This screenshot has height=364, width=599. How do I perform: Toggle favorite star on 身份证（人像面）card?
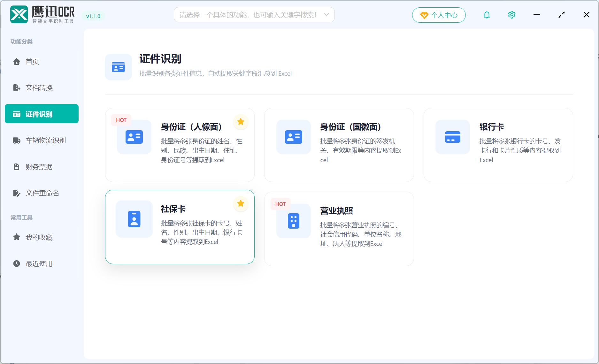tap(241, 122)
